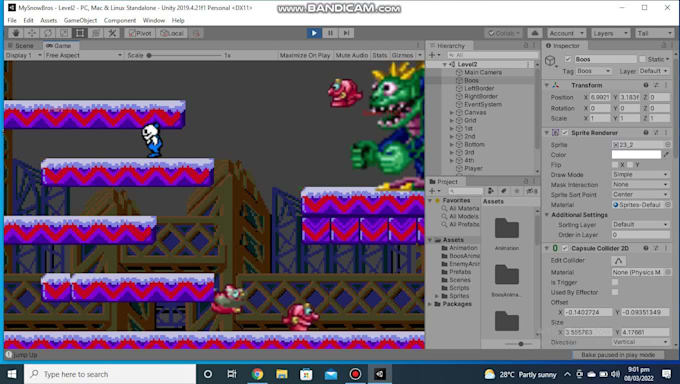Screen dimensions: 680x384
Task: Toggle the Boos GameObject active checkbox
Action: coord(567,59)
